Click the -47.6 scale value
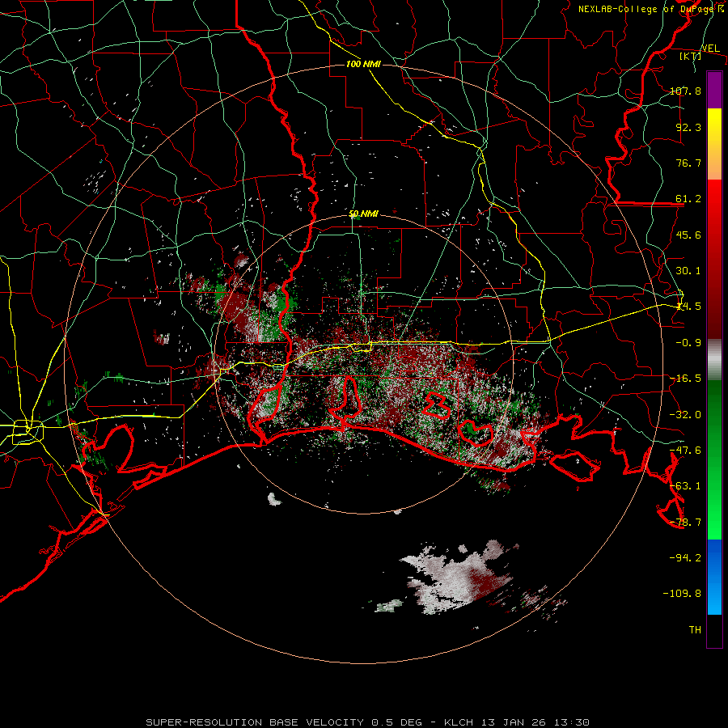Screen dimensions: 728x728 685,451
